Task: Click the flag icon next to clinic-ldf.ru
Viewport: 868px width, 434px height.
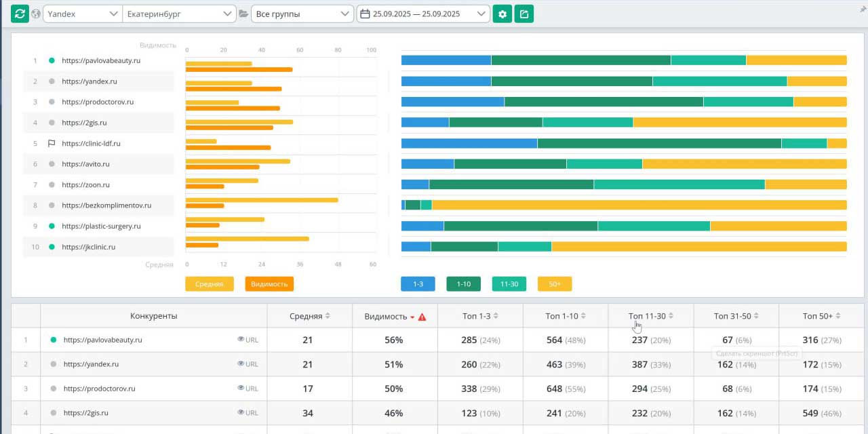Action: (x=52, y=144)
